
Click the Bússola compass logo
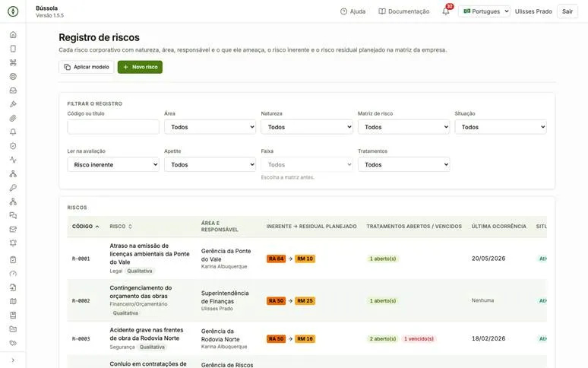pos(13,11)
